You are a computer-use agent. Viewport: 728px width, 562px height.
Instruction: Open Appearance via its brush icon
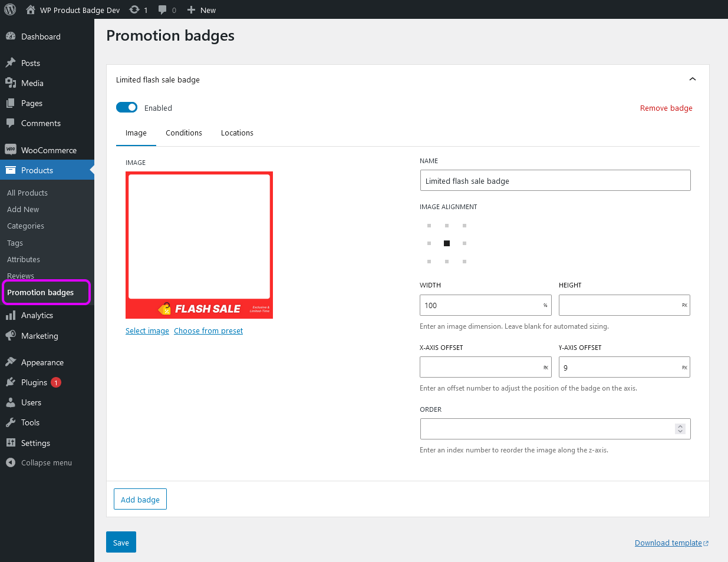click(x=12, y=362)
